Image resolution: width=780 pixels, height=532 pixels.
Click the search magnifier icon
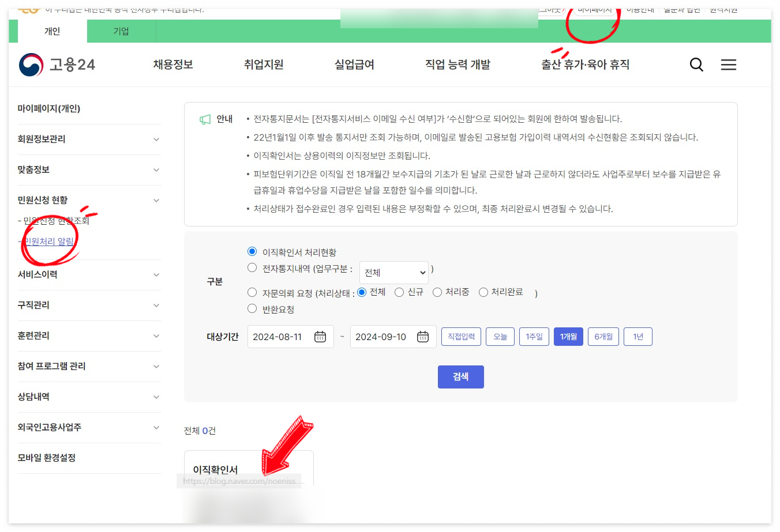pos(696,65)
